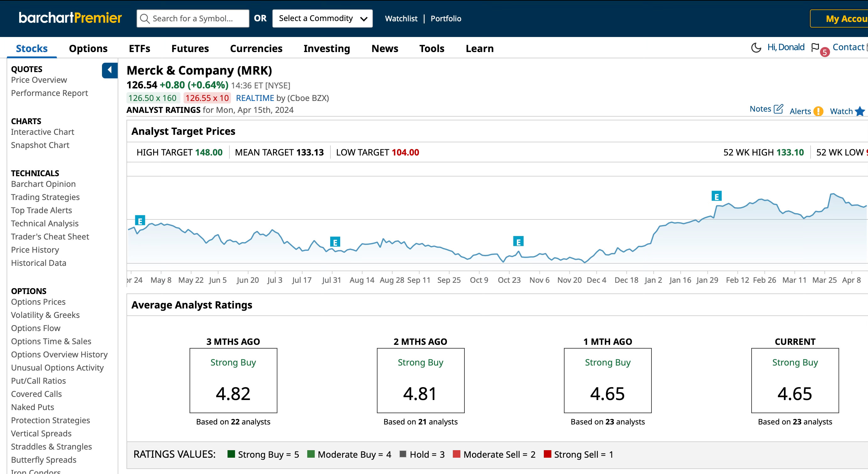Screen dimensions: 868x474
Task: Open the Tools menu
Action: click(432, 49)
